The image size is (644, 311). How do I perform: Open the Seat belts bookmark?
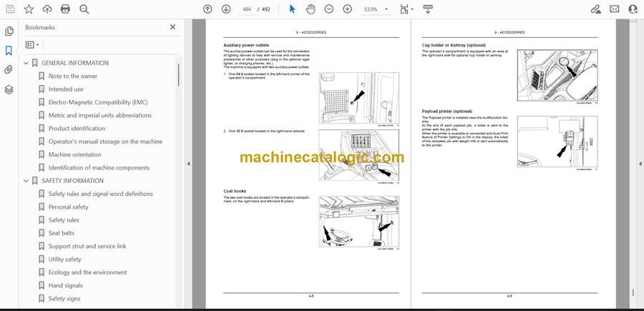click(x=62, y=233)
